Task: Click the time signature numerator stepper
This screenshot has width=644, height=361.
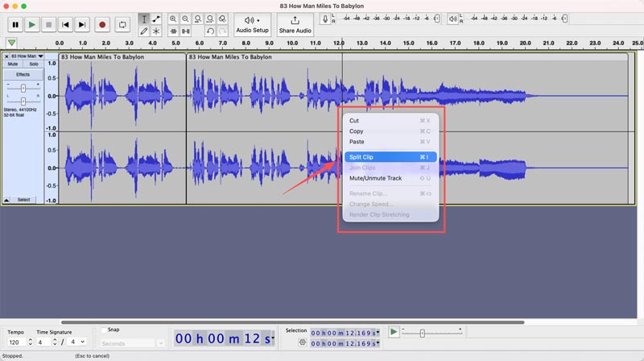Action: 55,342
